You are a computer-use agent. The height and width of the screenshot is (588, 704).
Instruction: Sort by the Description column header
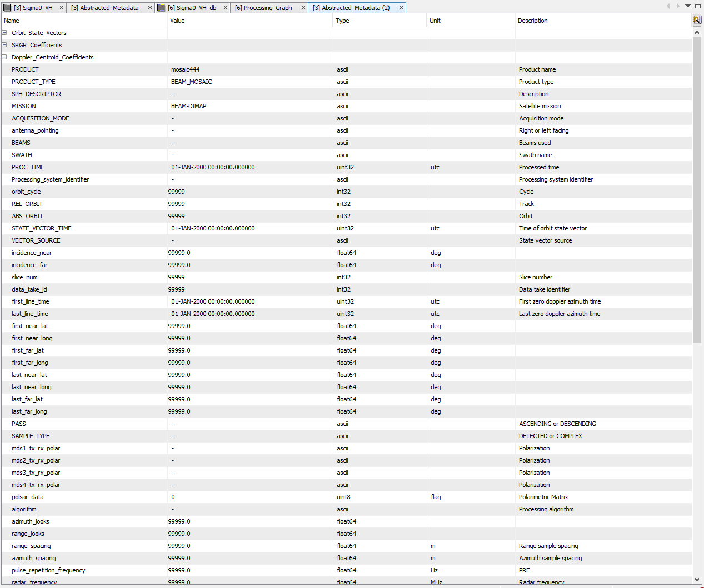pos(603,21)
